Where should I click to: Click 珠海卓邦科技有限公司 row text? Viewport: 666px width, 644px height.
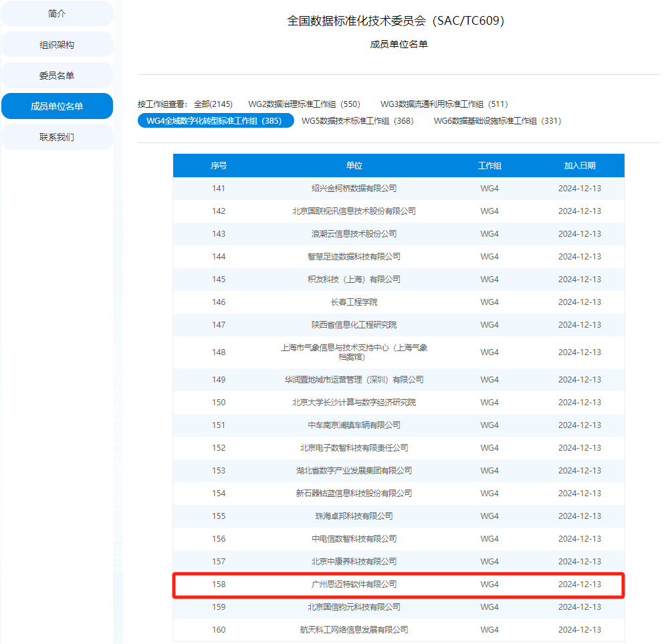[x=354, y=516]
